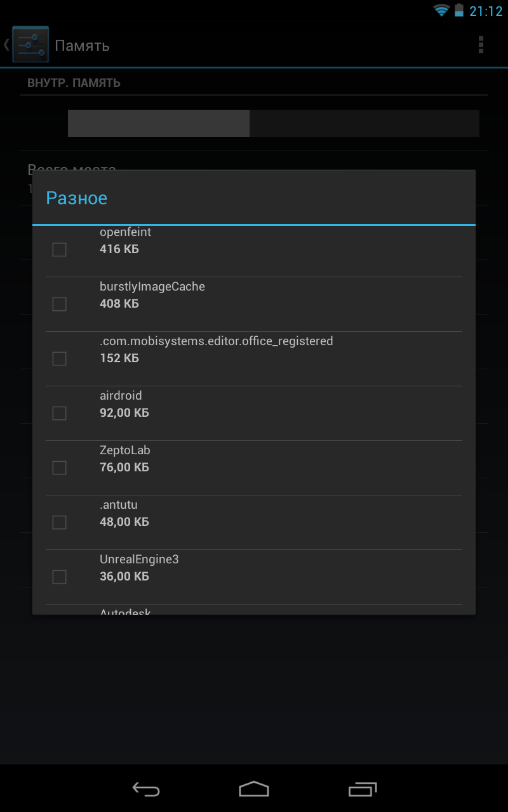This screenshot has height=812, width=508.
Task: Tap the partially visible Autodesk entry
Action: click(254, 610)
